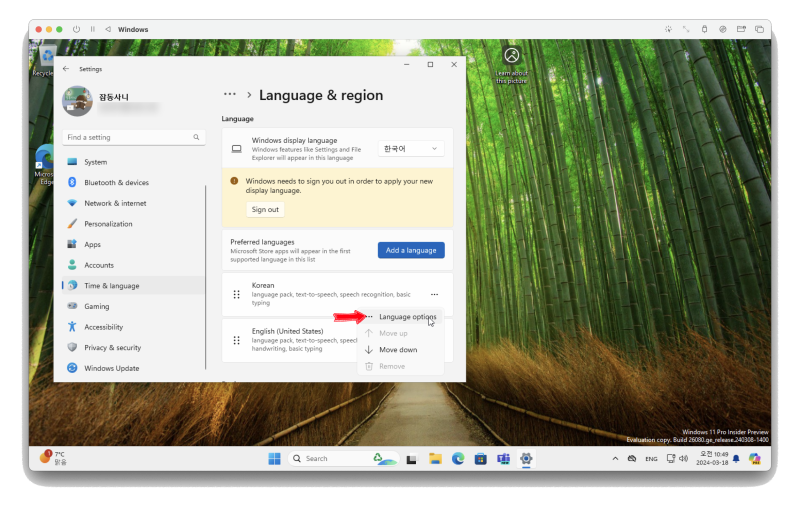Click the Find a setting search box
This screenshot has width=800, height=509.
pyautogui.click(x=134, y=137)
